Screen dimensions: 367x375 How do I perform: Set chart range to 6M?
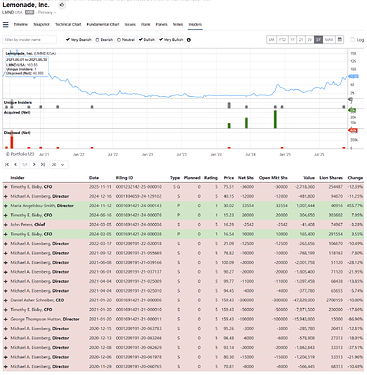click(x=272, y=40)
